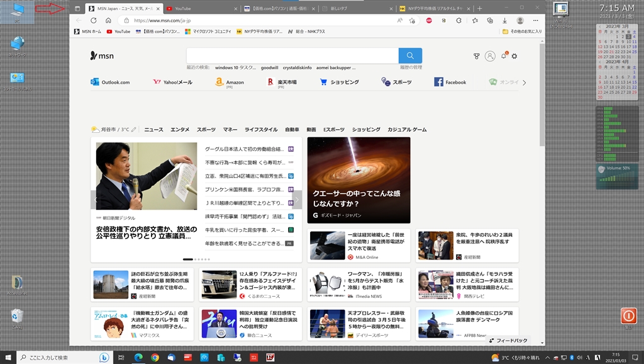
Task: Switch to the YouTube tab
Action: click(x=182, y=9)
